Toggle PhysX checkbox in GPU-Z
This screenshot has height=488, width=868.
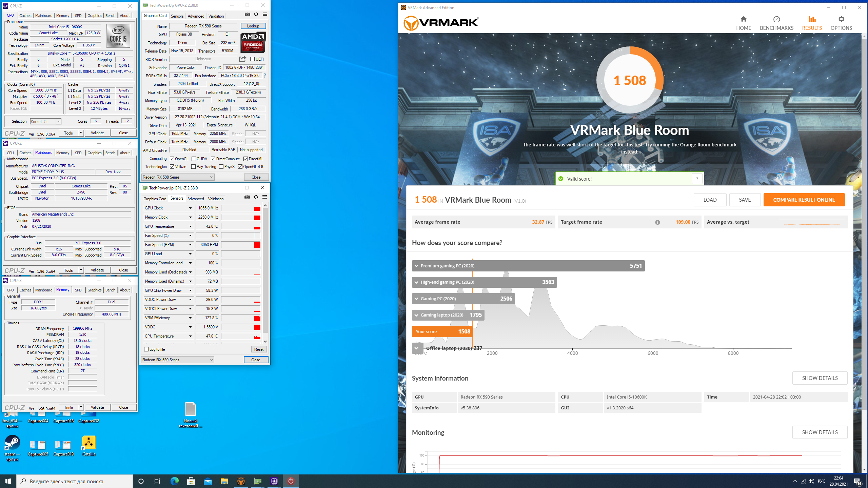point(221,167)
